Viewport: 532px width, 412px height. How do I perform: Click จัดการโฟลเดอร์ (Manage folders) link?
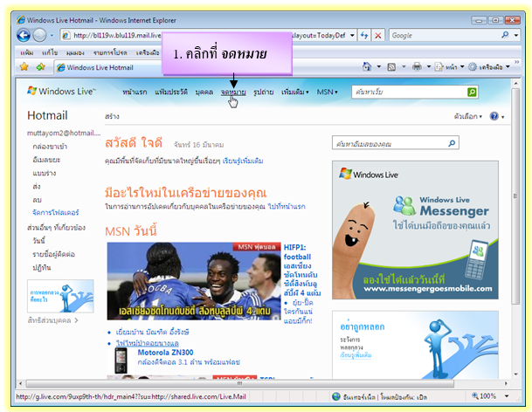pyautogui.click(x=55, y=213)
